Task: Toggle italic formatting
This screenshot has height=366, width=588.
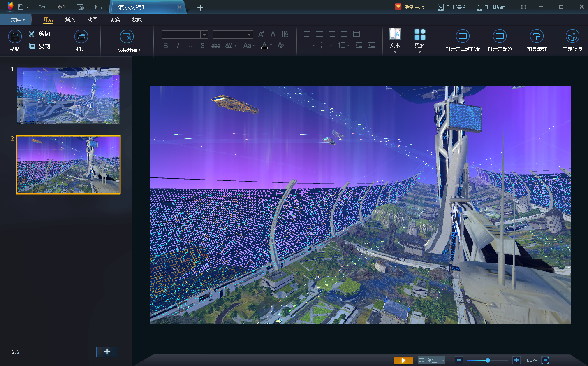Action: point(178,46)
